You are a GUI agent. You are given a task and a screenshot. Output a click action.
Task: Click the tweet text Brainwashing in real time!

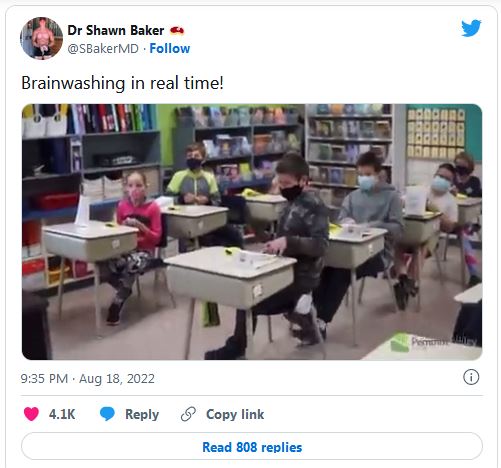click(122, 83)
